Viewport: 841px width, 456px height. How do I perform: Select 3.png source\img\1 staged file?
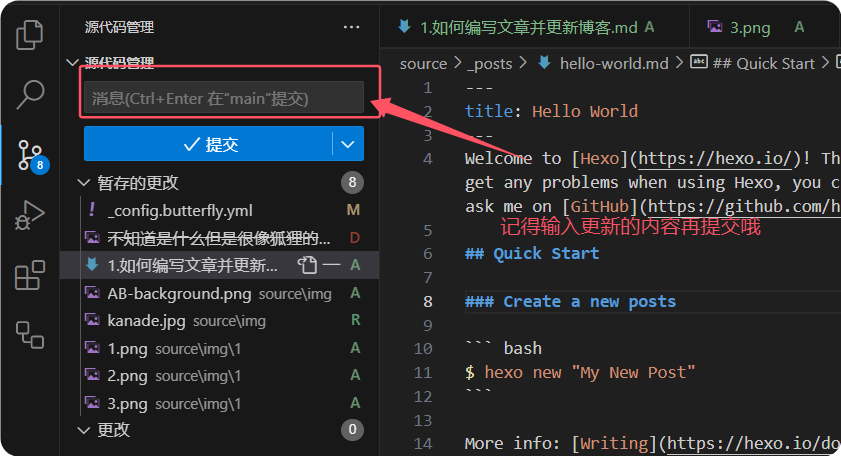[x=220, y=403]
